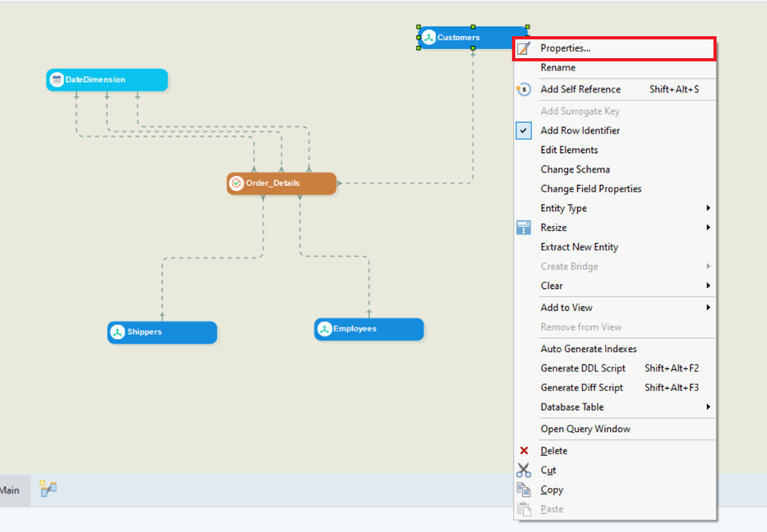Viewport: 767px width, 532px height.
Task: Click the red Delete X icon
Action: (524, 451)
